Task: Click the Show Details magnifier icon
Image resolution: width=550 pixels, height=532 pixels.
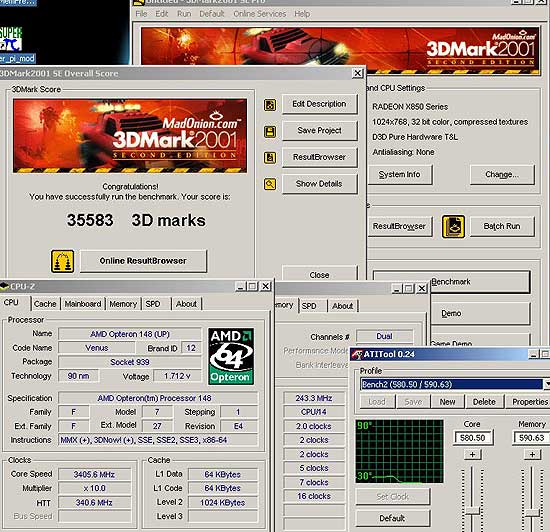Action: click(x=270, y=184)
